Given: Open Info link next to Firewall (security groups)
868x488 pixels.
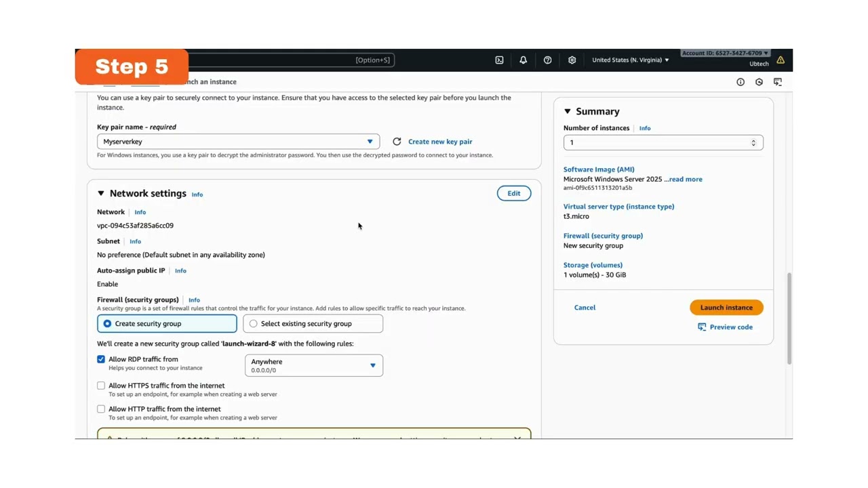Looking at the screenshot, I should [194, 300].
